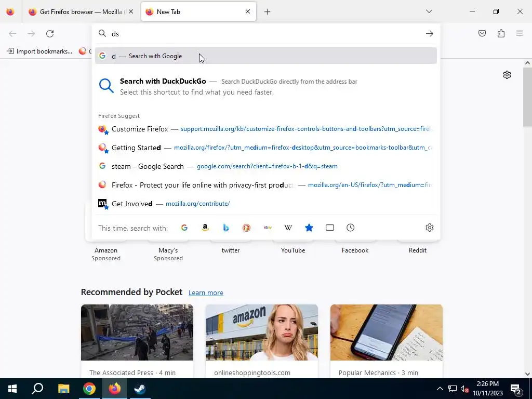Open Google Chrome from the taskbar

89,389
